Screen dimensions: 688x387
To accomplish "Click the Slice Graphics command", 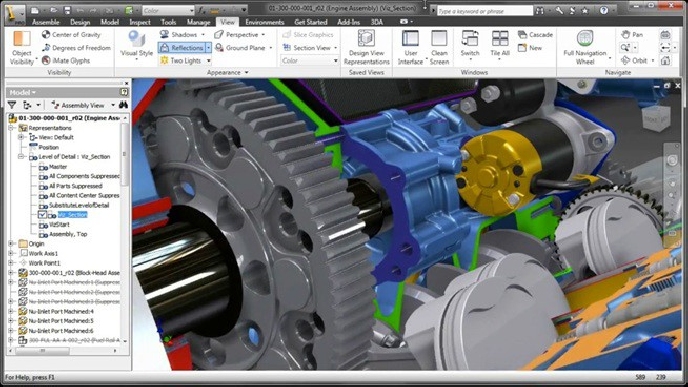I will tap(308, 34).
